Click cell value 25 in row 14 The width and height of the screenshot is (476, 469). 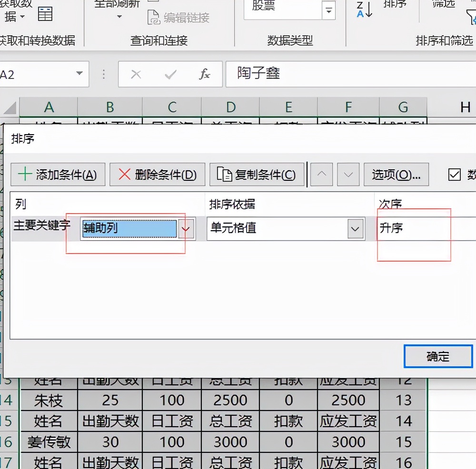(x=110, y=400)
